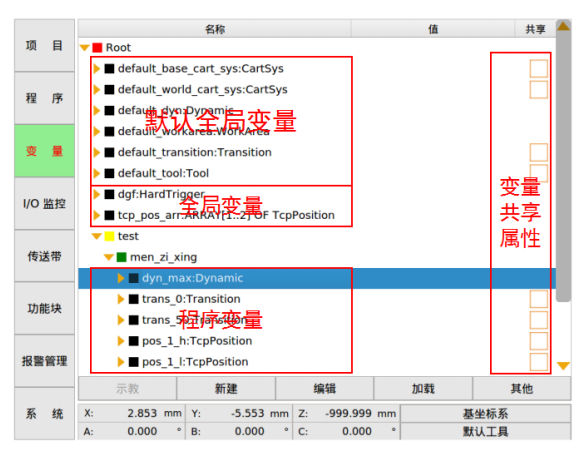
Task: Click the 新建 button
Action: pos(226,389)
